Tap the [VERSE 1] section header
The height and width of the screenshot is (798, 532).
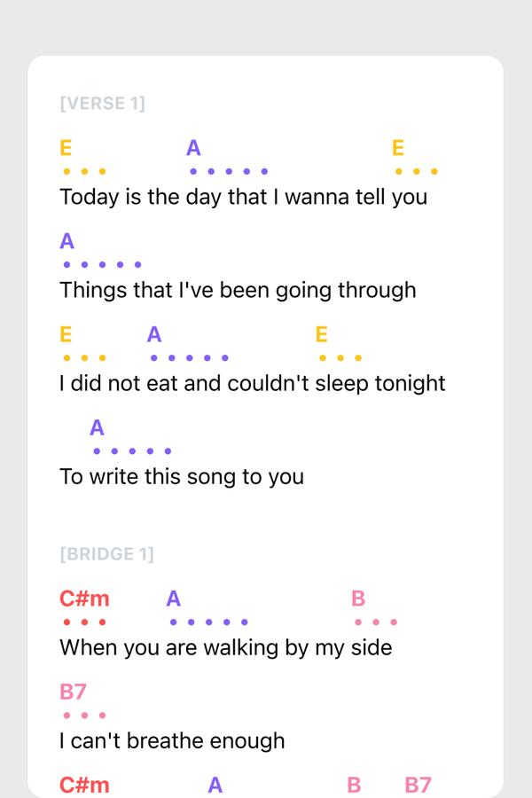pos(102,104)
